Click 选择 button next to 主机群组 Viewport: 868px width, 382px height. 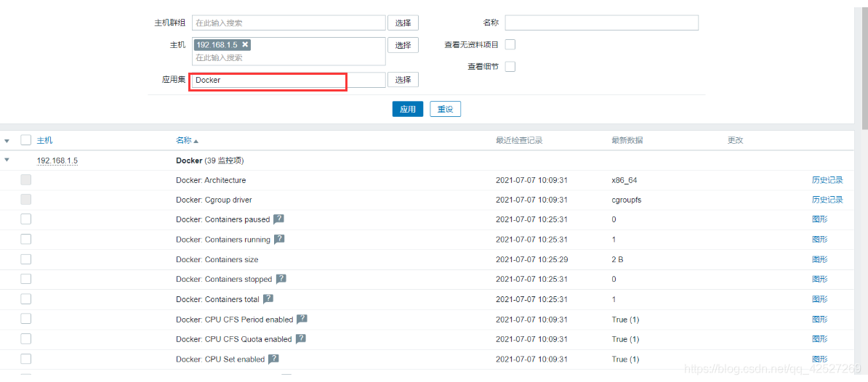click(x=403, y=23)
